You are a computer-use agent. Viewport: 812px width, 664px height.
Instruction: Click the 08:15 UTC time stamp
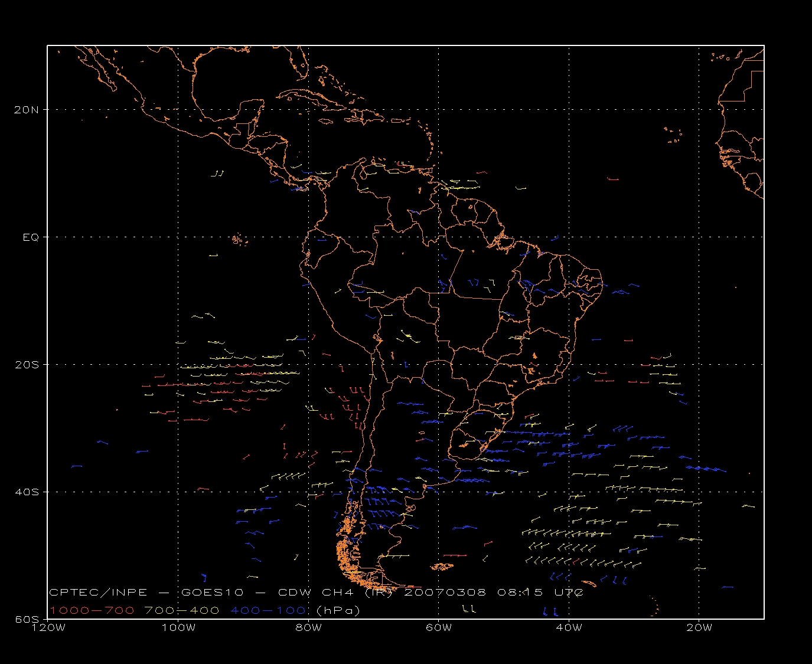(540, 593)
